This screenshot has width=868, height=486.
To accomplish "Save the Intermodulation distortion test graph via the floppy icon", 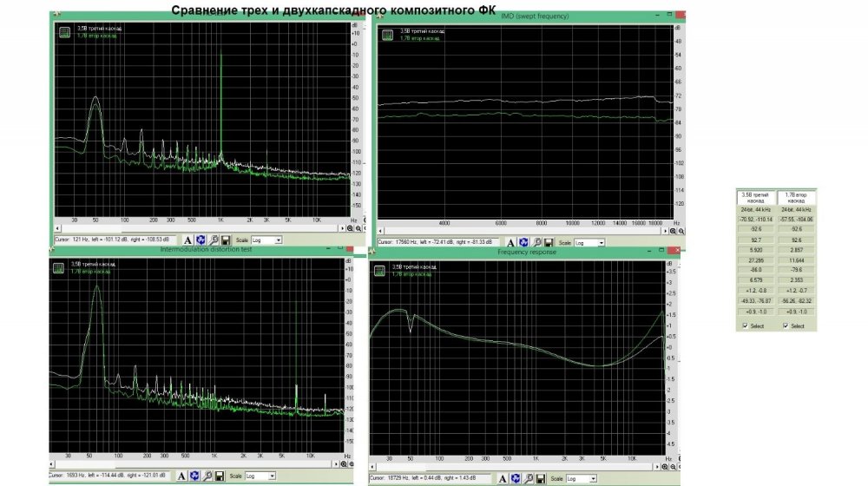I will coord(220,476).
